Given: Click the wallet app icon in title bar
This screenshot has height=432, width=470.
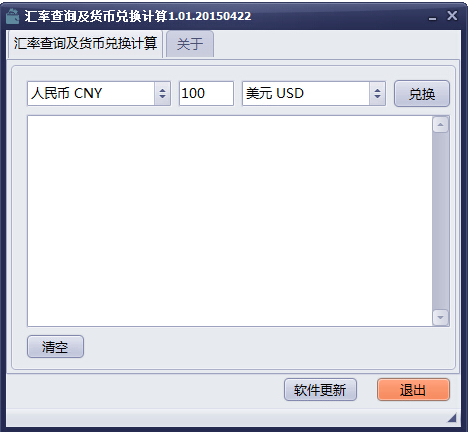Looking at the screenshot, I should (x=13, y=16).
